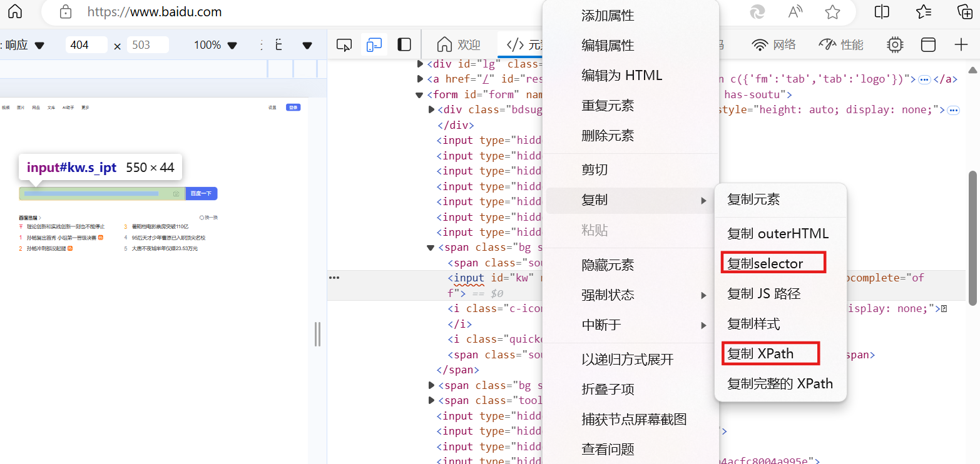Click the 百度一下 search button
The height and width of the screenshot is (464, 980).
click(x=202, y=194)
